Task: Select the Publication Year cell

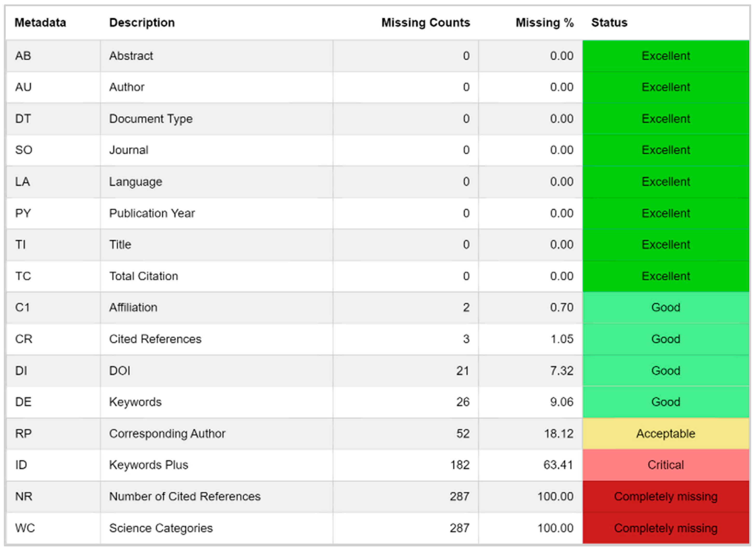Action: point(152,213)
